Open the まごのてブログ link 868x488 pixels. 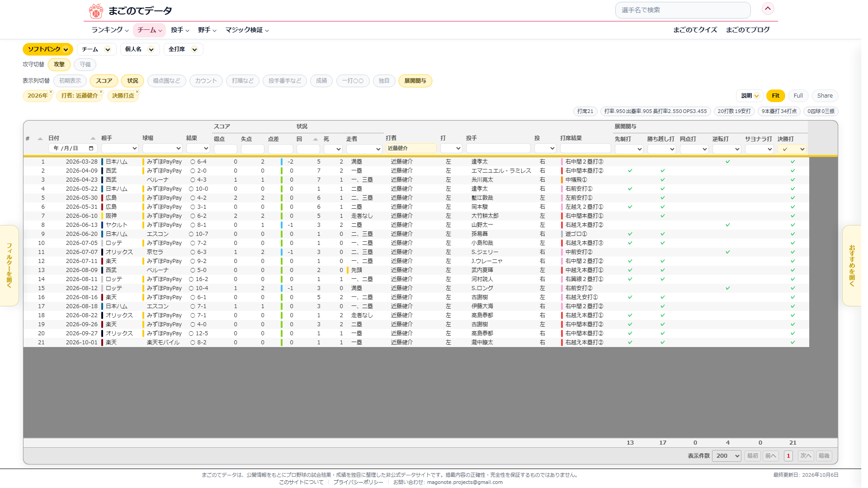coord(748,30)
